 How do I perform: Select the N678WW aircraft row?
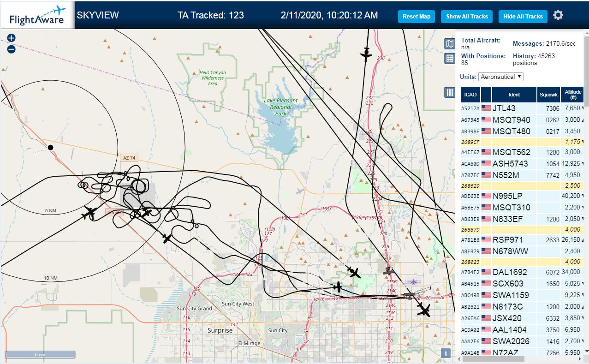point(522,251)
